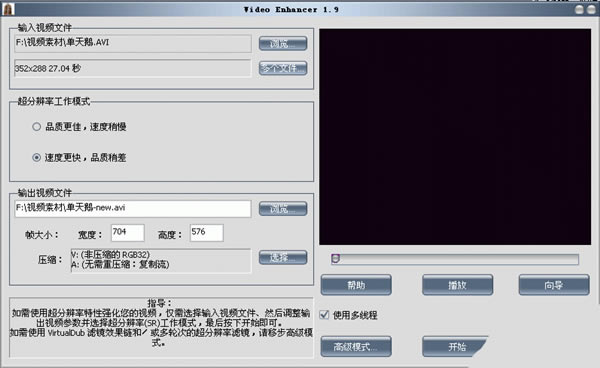Toggle the use multithreading (使用多线程) checkbox
Viewport: 600px width, 368px height.
point(324,315)
